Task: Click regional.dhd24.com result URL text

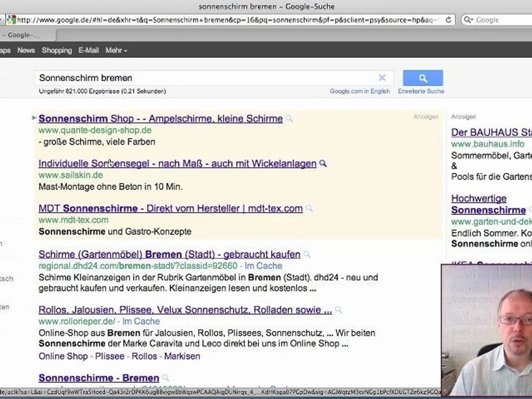Action: pyautogui.click(x=138, y=265)
